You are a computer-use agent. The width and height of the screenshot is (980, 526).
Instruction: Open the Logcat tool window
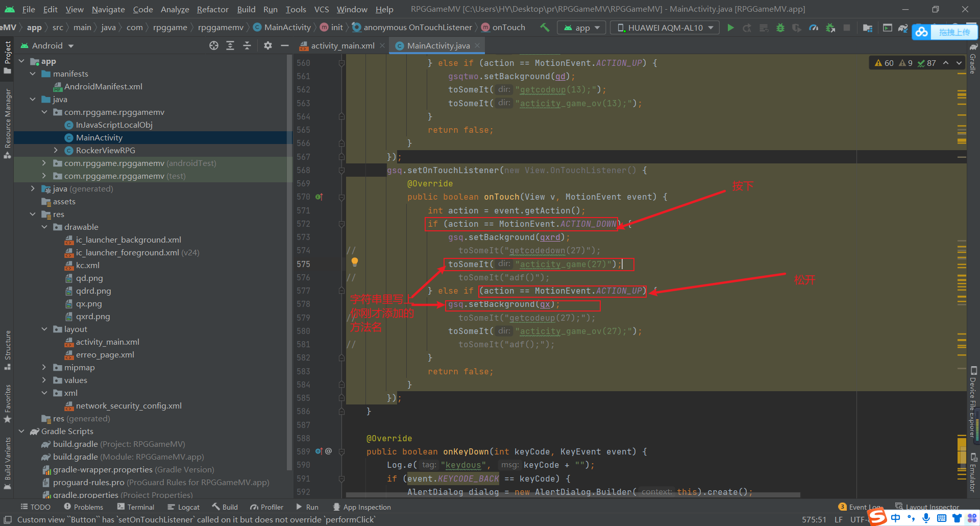tap(184, 507)
